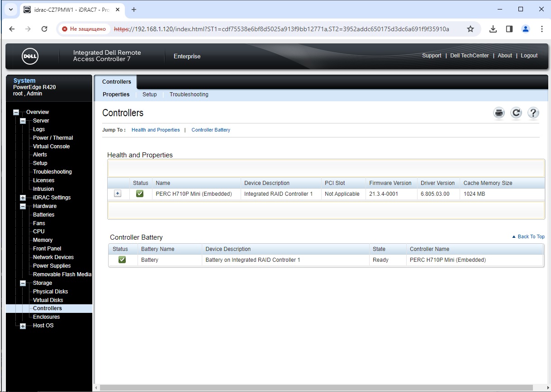Log out of iDRAC
Viewport: 551px width, 392px height.
[x=529, y=56]
